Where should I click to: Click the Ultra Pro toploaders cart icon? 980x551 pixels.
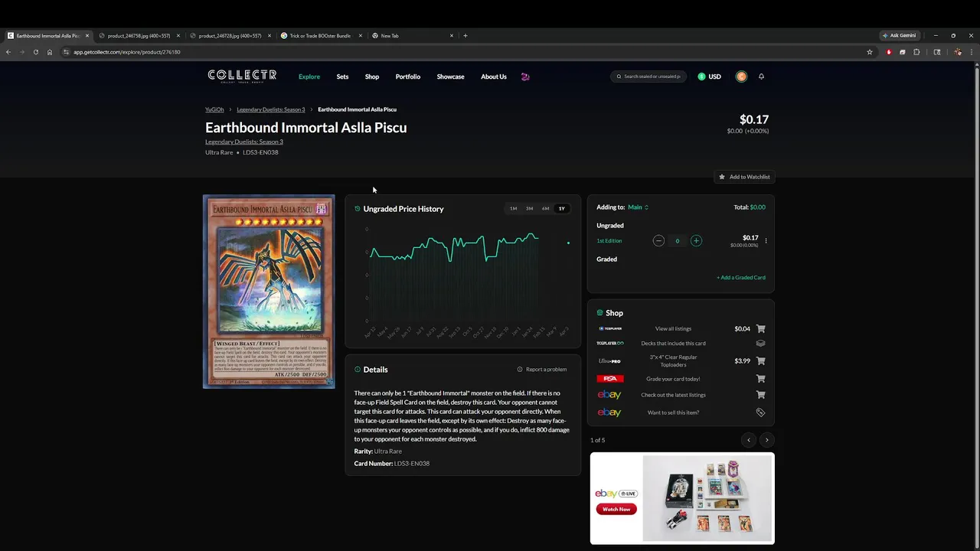[760, 361]
